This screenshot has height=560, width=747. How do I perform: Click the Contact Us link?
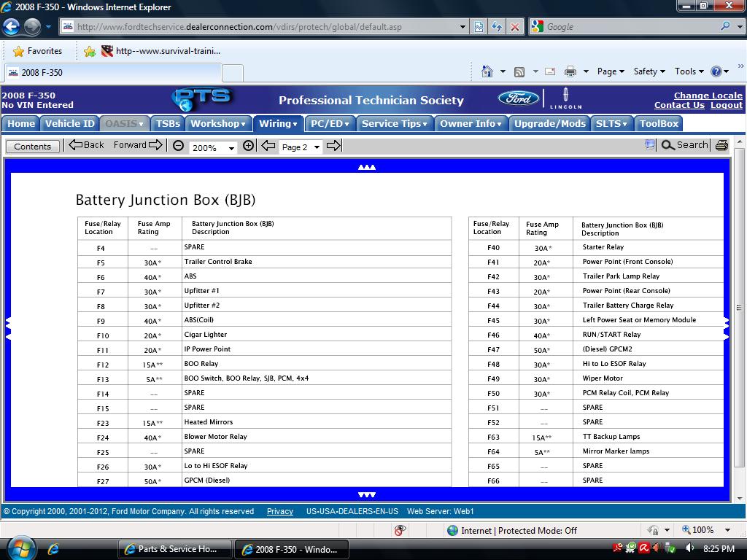tap(679, 105)
